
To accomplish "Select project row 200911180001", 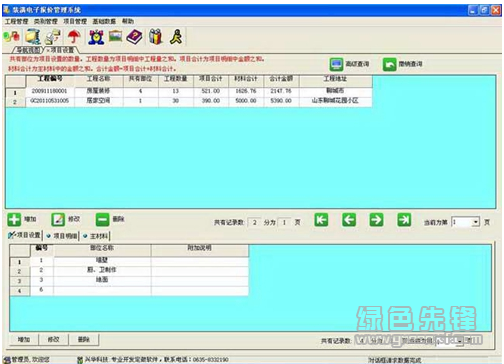I will [189, 91].
